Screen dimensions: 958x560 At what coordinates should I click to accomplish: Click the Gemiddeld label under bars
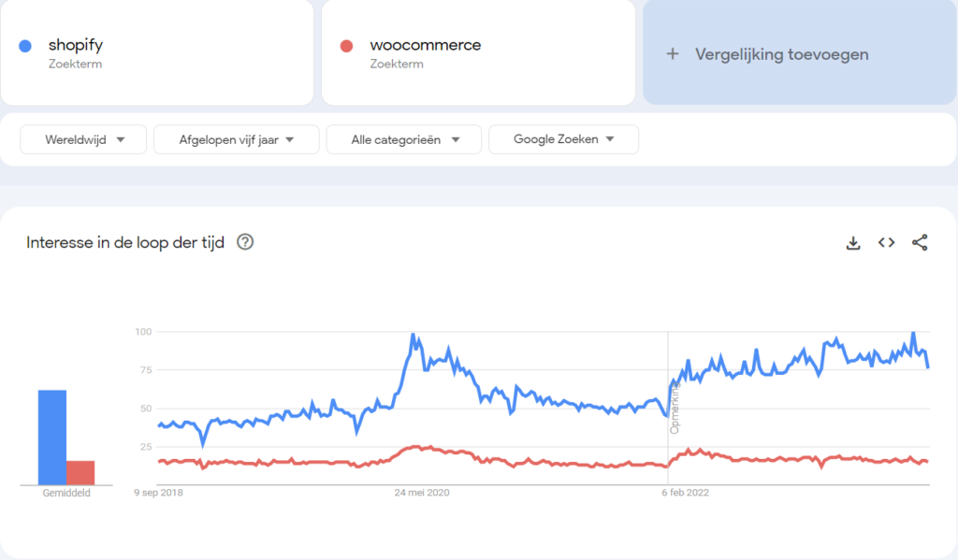tap(66, 493)
